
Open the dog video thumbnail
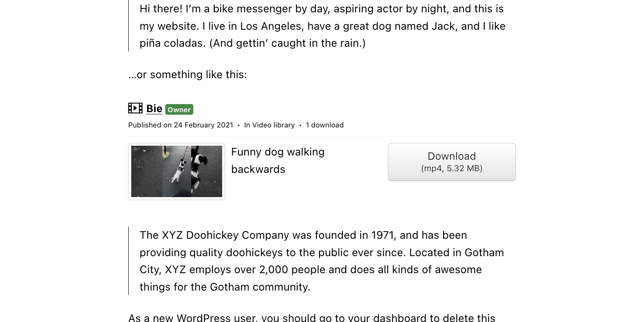tap(177, 171)
